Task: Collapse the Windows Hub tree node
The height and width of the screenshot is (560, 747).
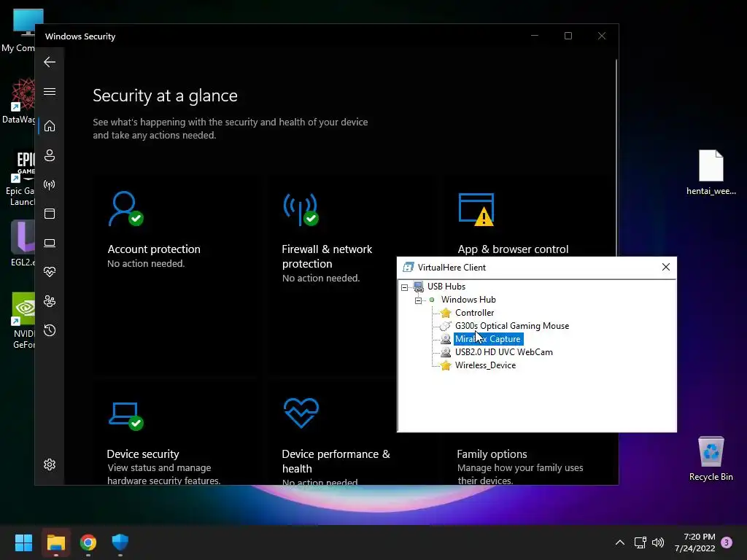Action: point(418,300)
